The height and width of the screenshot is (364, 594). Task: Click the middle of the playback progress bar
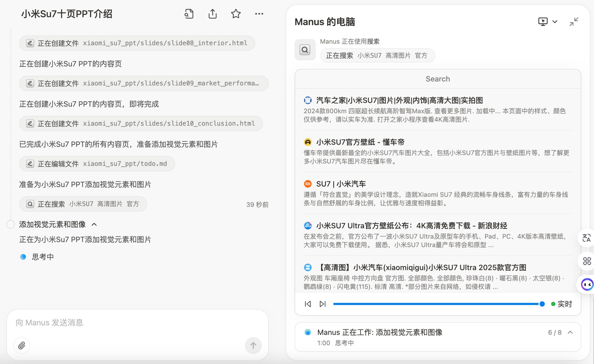point(437,304)
